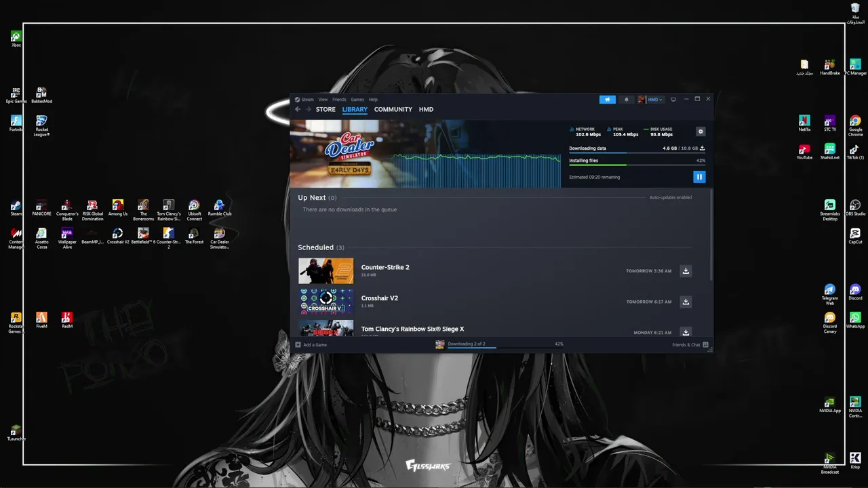Open the Help menu

[x=373, y=100]
